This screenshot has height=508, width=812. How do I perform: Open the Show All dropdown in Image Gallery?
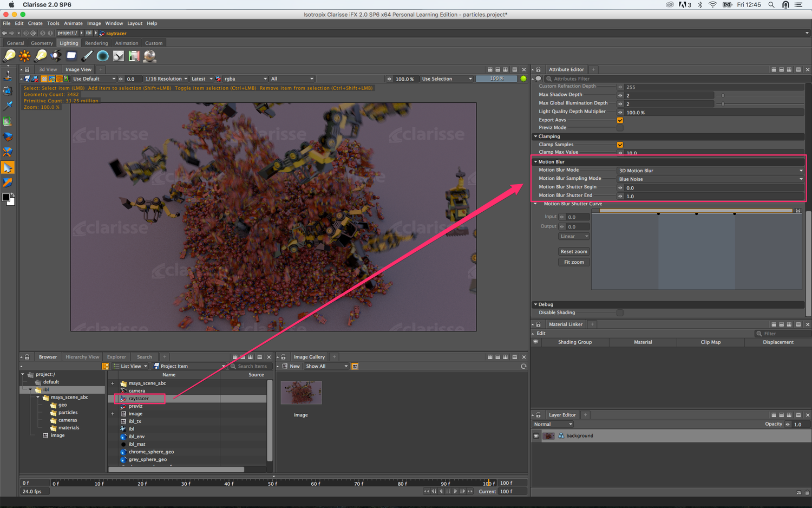(x=326, y=367)
